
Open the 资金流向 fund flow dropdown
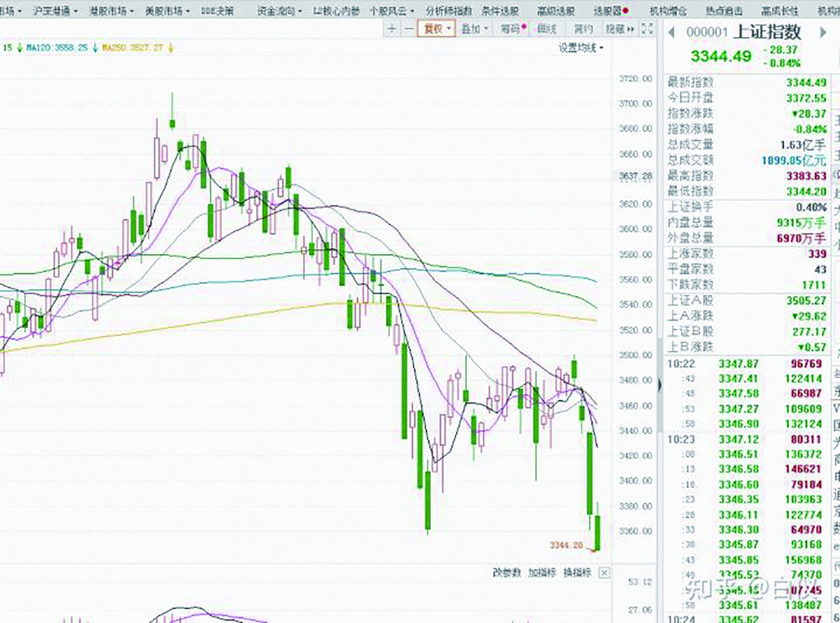pyautogui.click(x=275, y=9)
